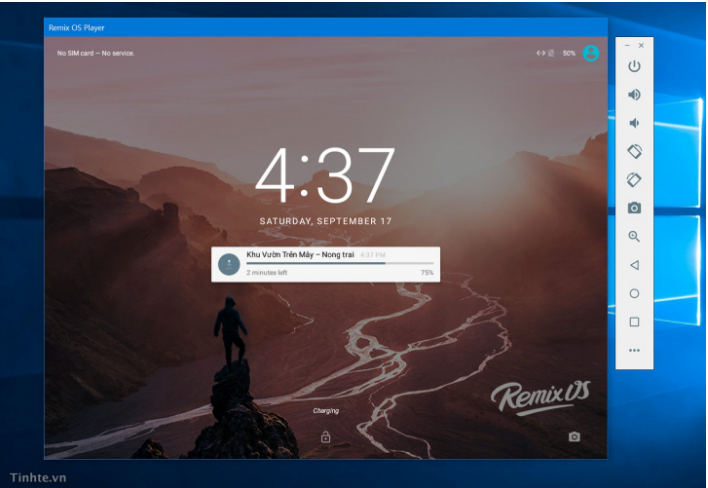Click the 50% battery indicator

click(569, 53)
